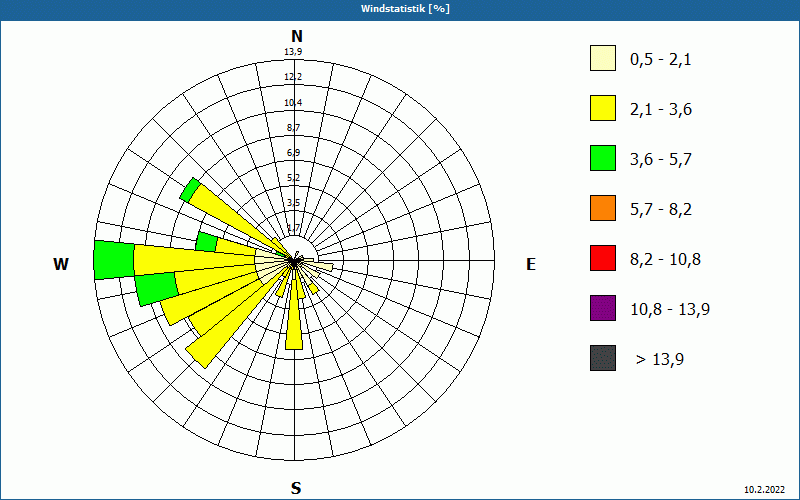Click the yellow 2,1 - 3,6 legend swatch
Screen dimensions: 800x500
coord(603,108)
